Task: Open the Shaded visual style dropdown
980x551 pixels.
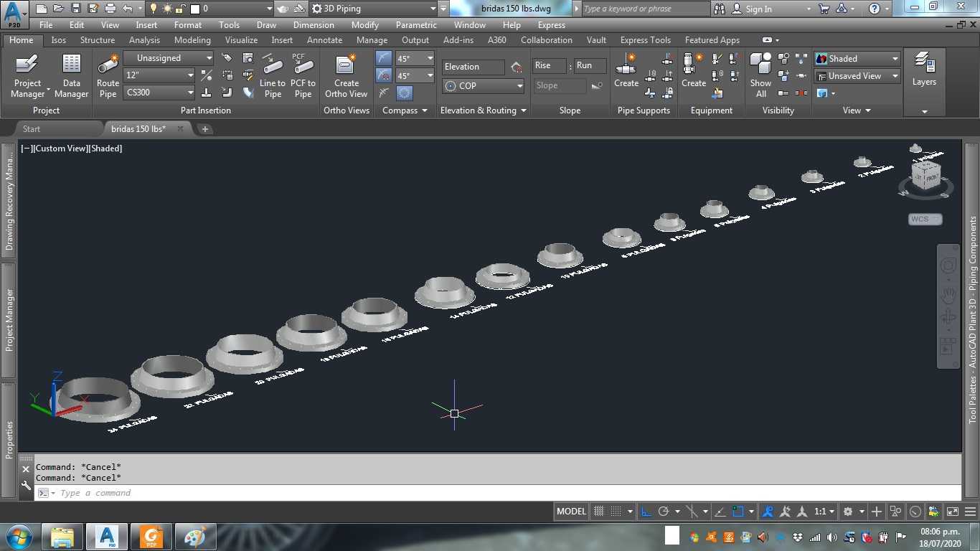Action: (x=857, y=59)
